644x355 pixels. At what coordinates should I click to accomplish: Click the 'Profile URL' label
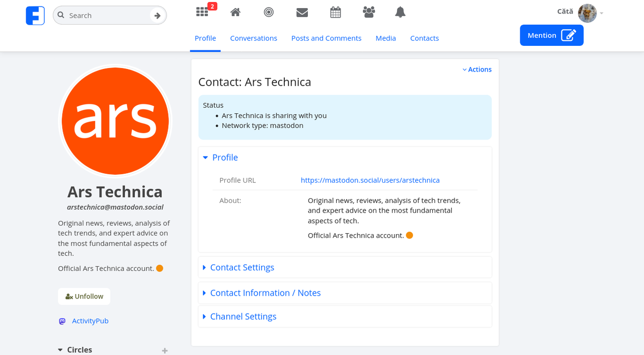coord(237,180)
